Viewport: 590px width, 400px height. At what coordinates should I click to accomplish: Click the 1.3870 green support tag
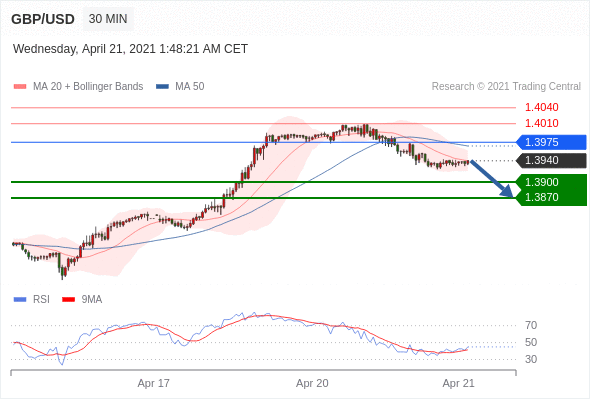pyautogui.click(x=551, y=198)
